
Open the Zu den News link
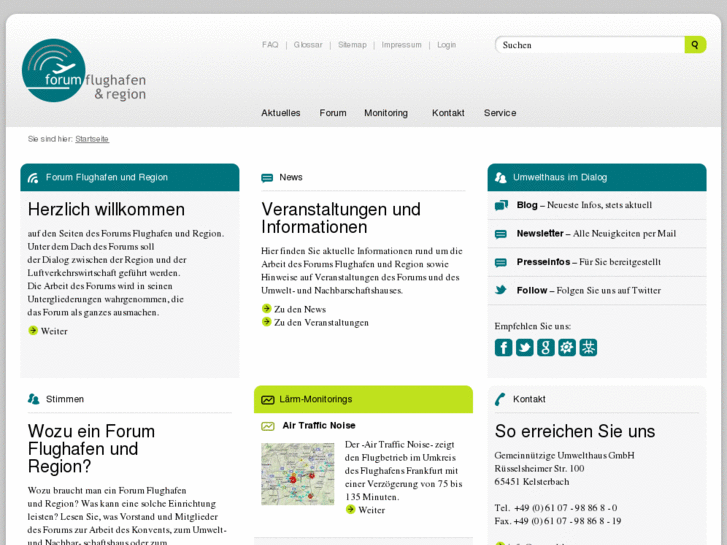point(300,309)
